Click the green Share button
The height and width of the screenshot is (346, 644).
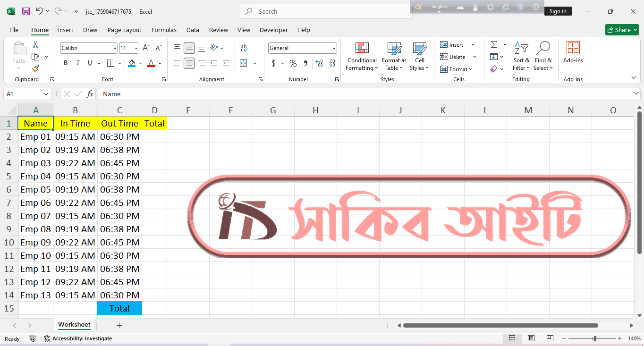click(x=622, y=30)
